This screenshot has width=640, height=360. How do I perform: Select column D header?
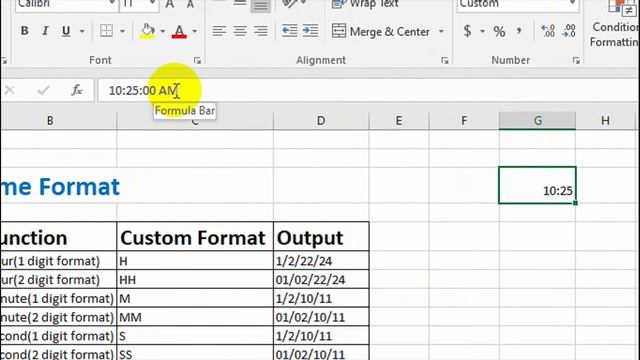pyautogui.click(x=321, y=121)
